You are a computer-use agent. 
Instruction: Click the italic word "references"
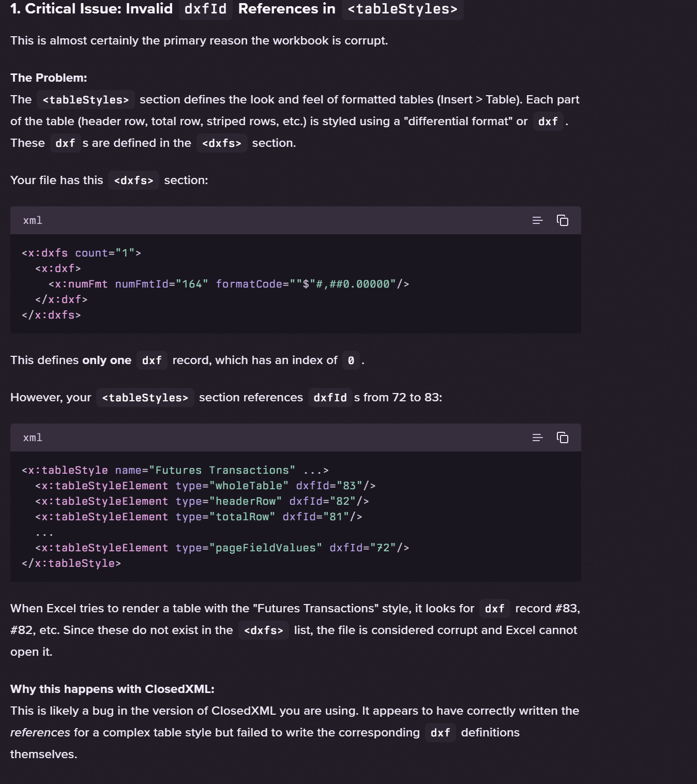point(40,732)
